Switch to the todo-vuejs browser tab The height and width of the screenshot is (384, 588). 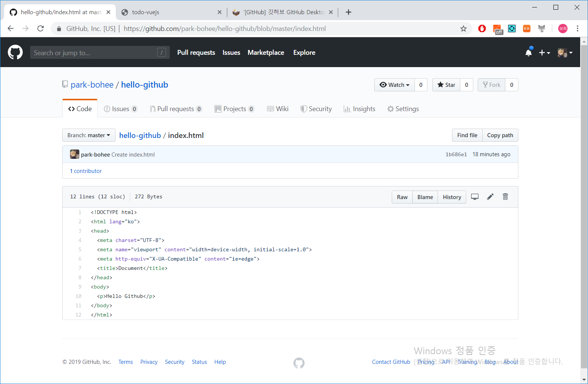[171, 12]
